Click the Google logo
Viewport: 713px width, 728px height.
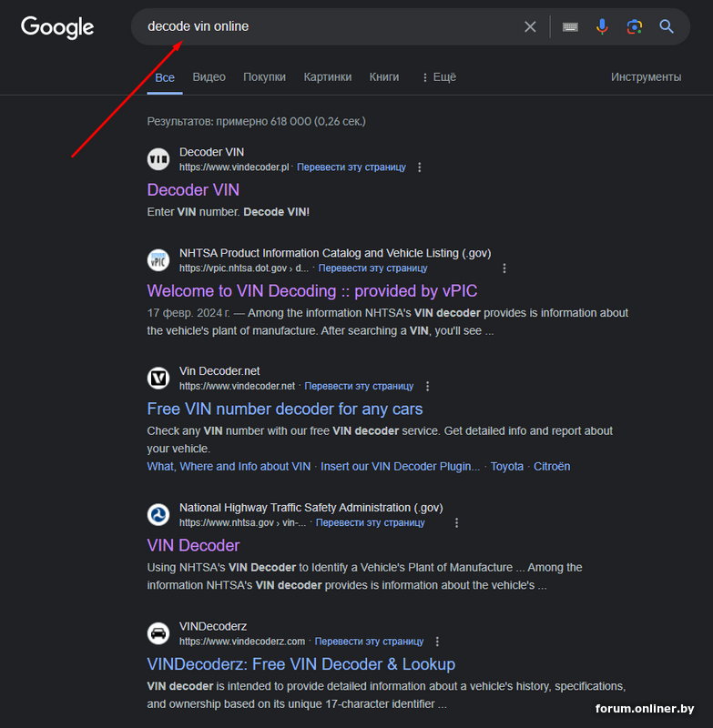pos(57,27)
